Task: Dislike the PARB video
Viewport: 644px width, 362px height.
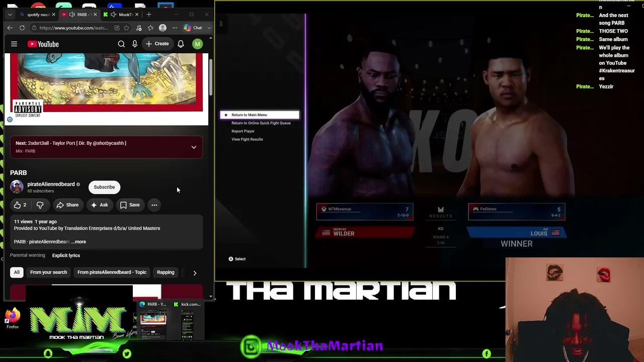Action: click(40, 205)
